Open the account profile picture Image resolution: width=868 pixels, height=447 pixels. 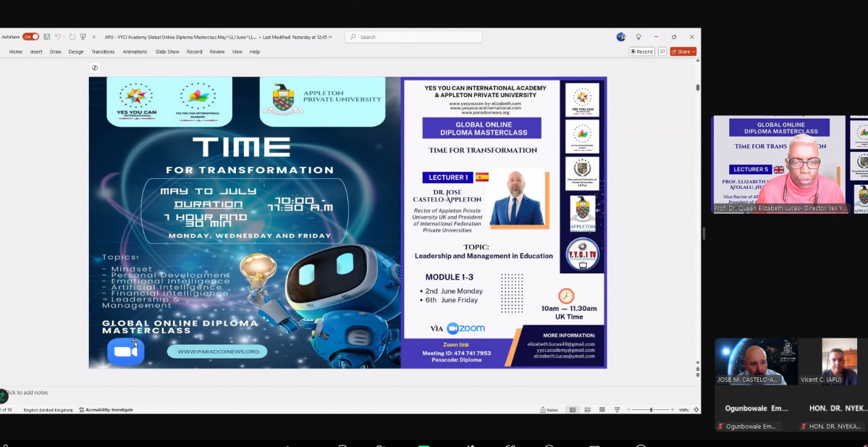(620, 37)
